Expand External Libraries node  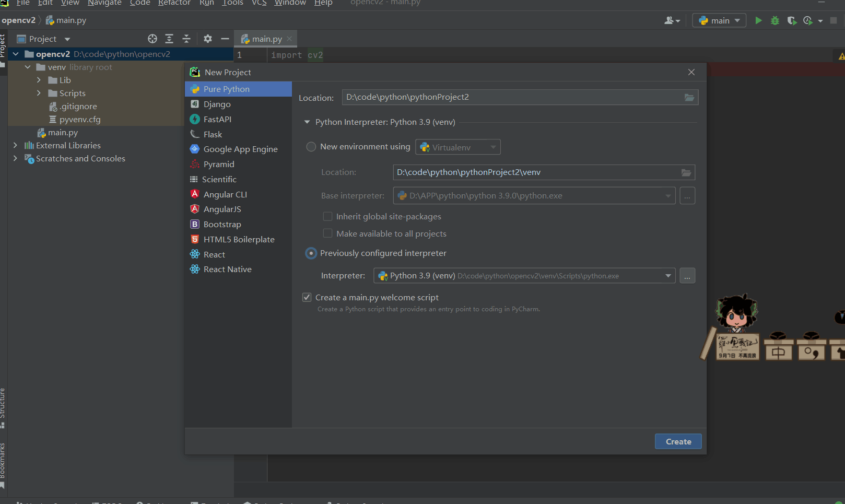tap(15, 145)
